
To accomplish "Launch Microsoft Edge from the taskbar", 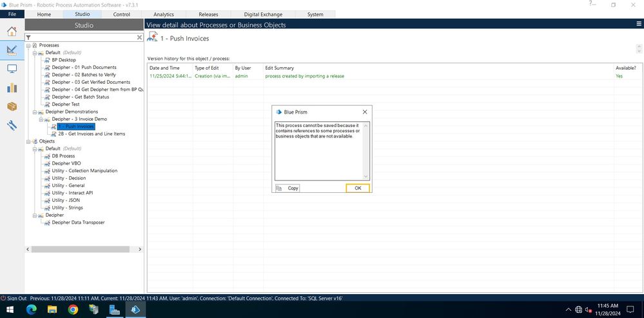I will 32,310.
